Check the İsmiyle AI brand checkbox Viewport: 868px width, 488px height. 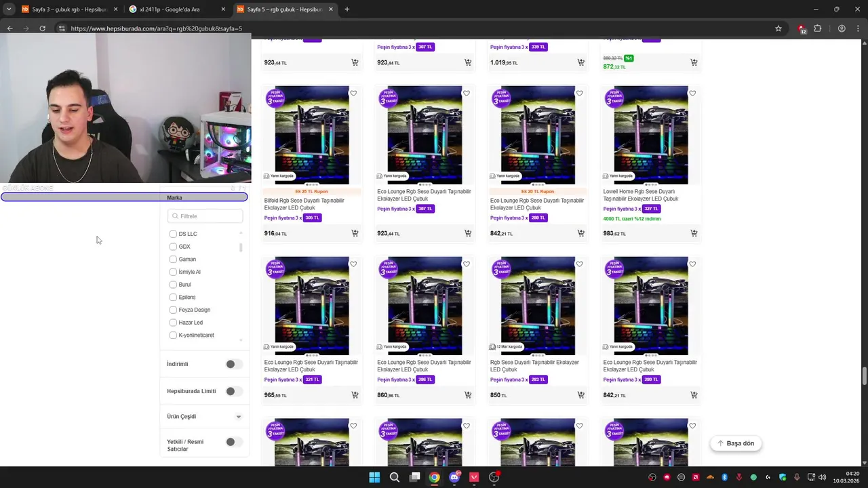(x=173, y=272)
